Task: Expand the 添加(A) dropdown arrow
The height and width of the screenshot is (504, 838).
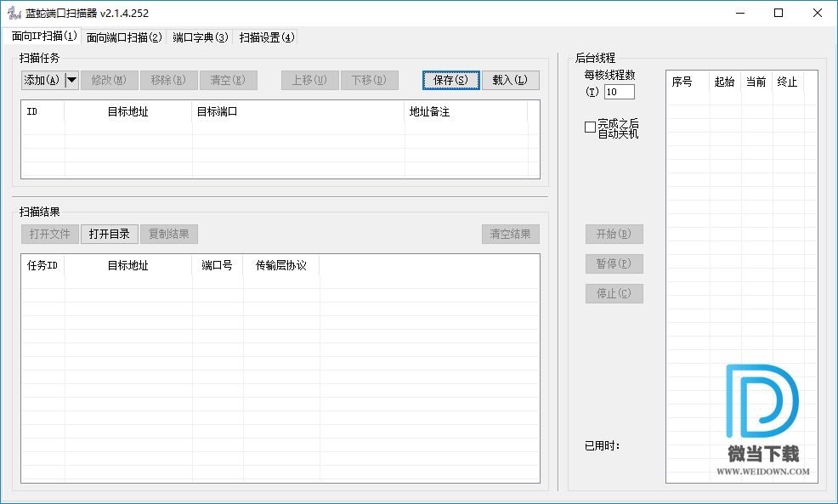Action: (x=71, y=80)
